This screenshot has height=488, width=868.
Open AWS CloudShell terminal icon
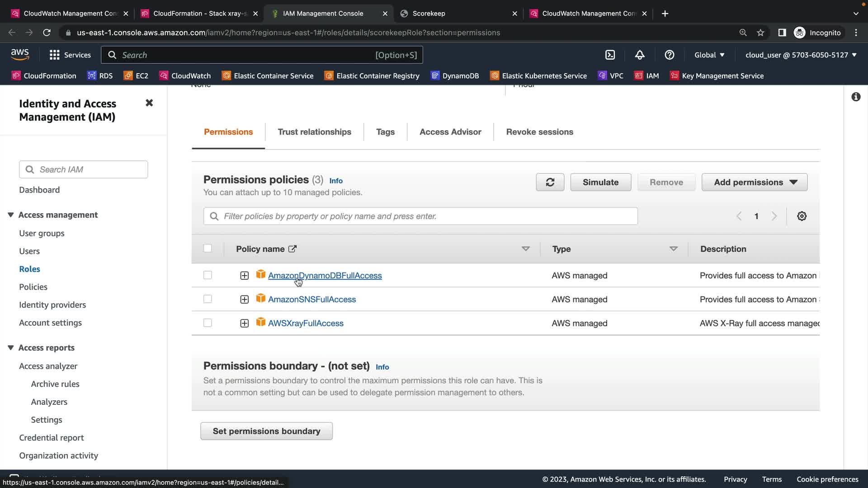point(610,55)
